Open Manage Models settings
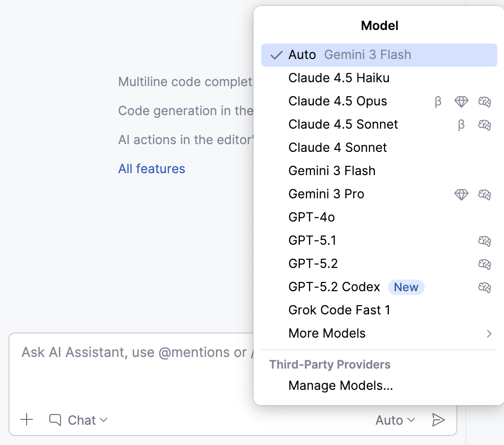Image resolution: width=504 pixels, height=445 pixels. [341, 386]
